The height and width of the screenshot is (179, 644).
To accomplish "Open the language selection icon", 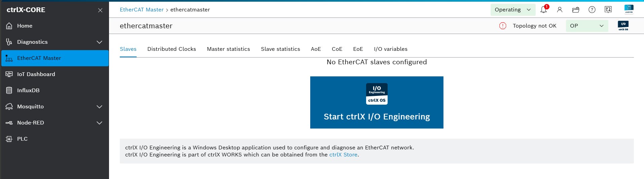I will tap(608, 10).
